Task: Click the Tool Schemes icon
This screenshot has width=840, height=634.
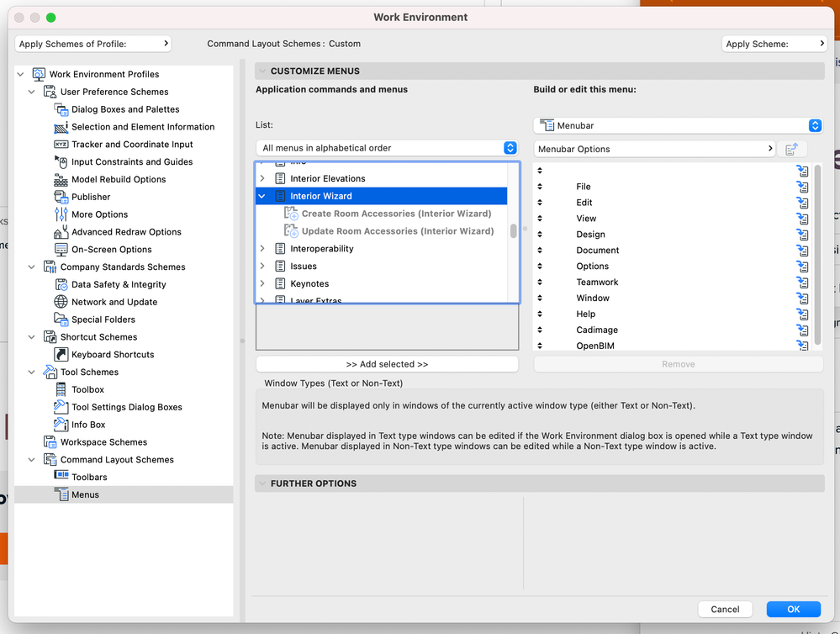Action: [x=50, y=372]
